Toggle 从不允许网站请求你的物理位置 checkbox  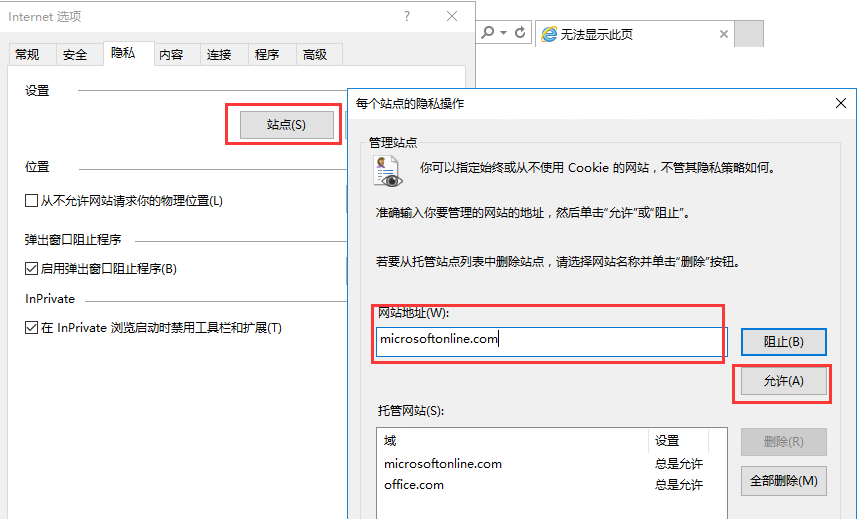31,201
